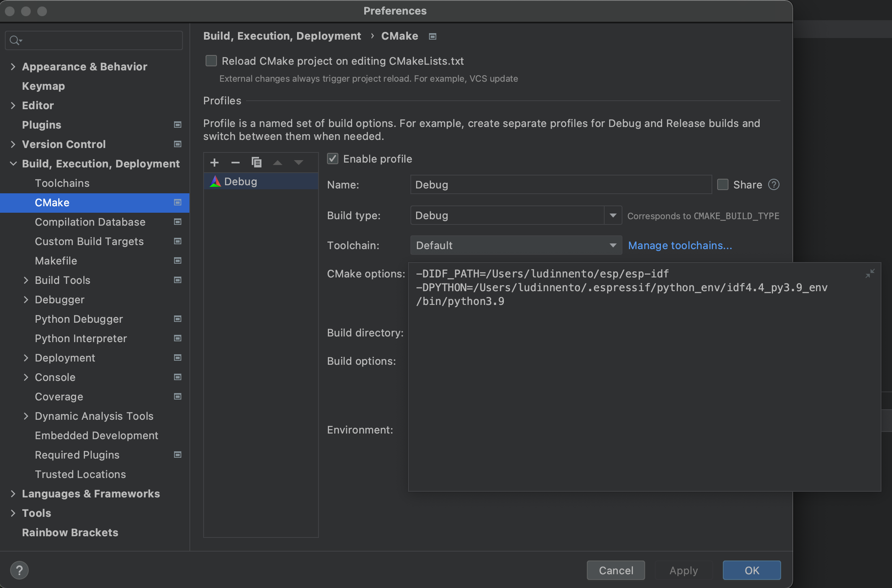Move profile up with arrow icon
This screenshot has height=588, width=892.
(x=278, y=163)
